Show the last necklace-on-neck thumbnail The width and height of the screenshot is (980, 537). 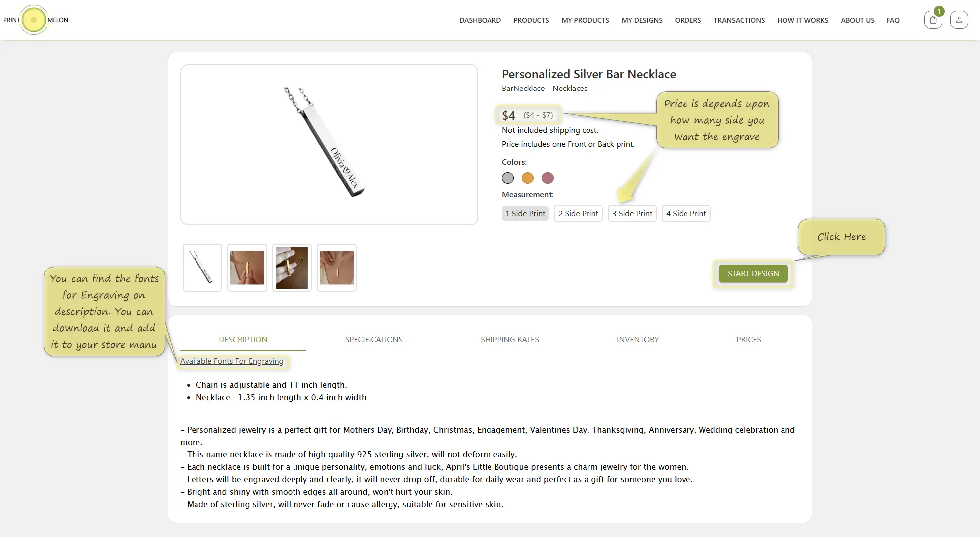coord(337,268)
